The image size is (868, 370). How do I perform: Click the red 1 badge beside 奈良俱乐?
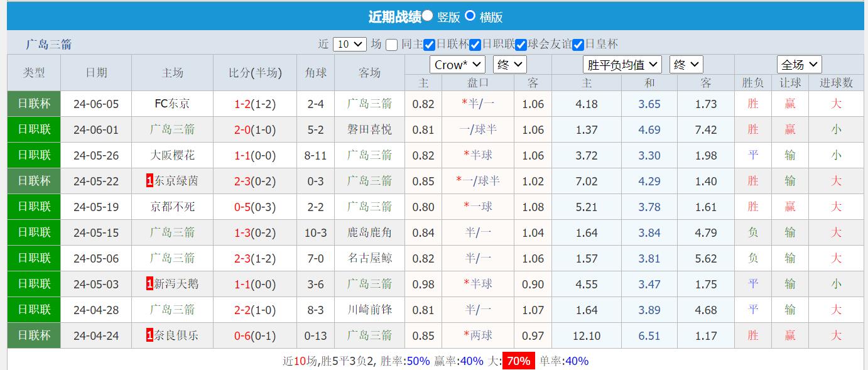[x=149, y=335]
